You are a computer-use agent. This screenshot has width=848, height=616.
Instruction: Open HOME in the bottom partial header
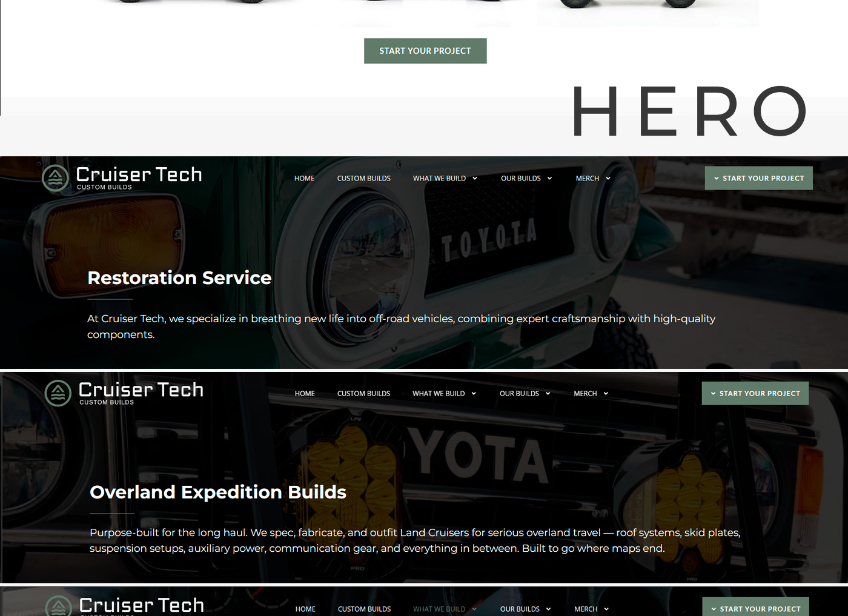tap(305, 609)
